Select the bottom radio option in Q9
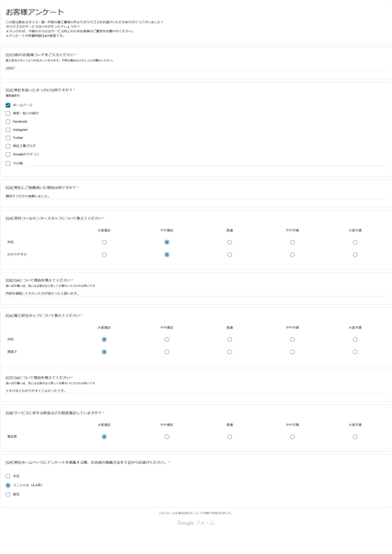 (x=8, y=494)
